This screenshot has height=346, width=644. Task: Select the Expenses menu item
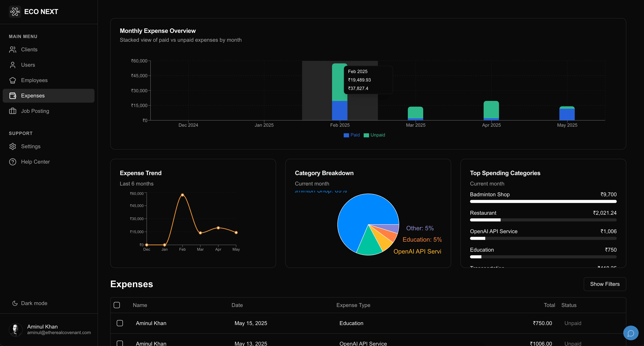(x=49, y=96)
